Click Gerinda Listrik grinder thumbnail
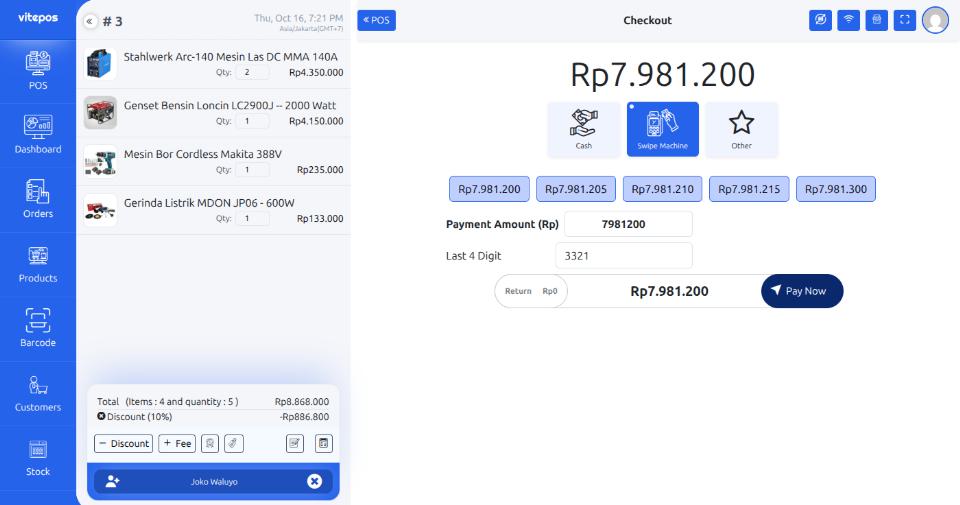Screen dimensions: 960x505 100,210
